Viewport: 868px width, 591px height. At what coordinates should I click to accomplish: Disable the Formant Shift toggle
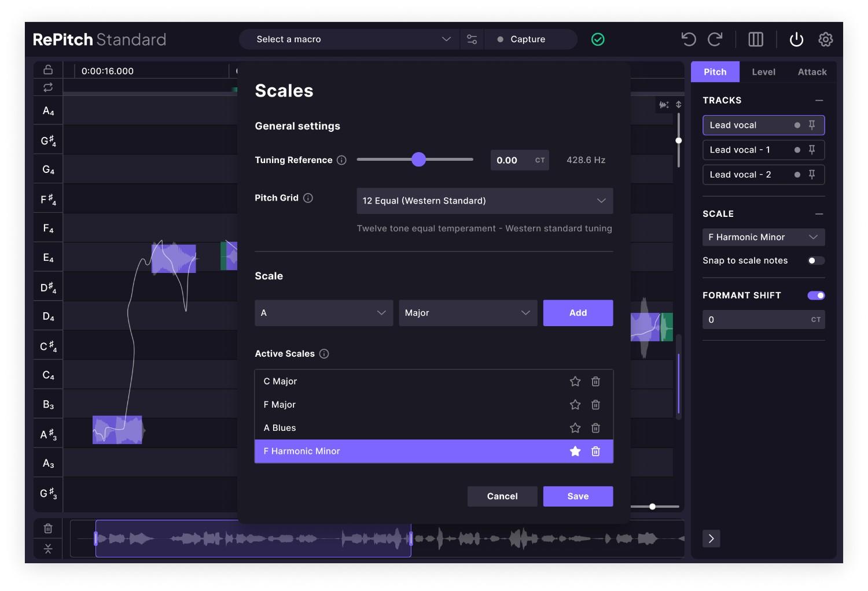[816, 295]
